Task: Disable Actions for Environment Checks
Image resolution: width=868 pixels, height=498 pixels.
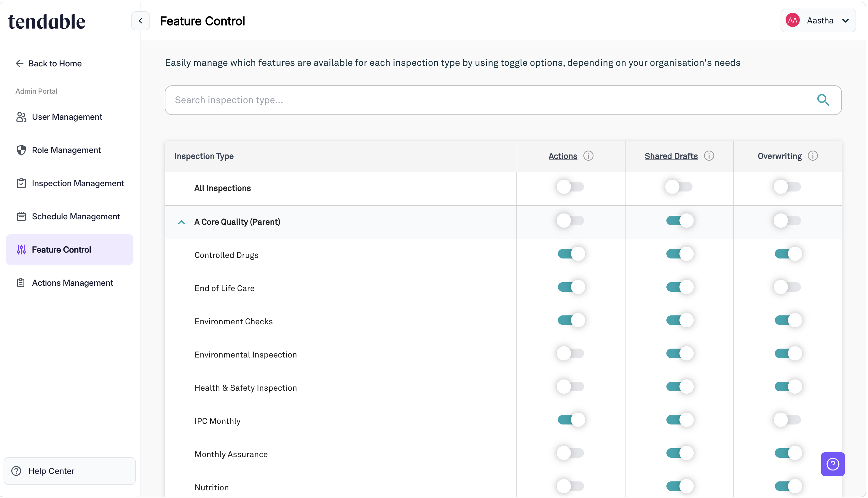Action: pos(572,320)
